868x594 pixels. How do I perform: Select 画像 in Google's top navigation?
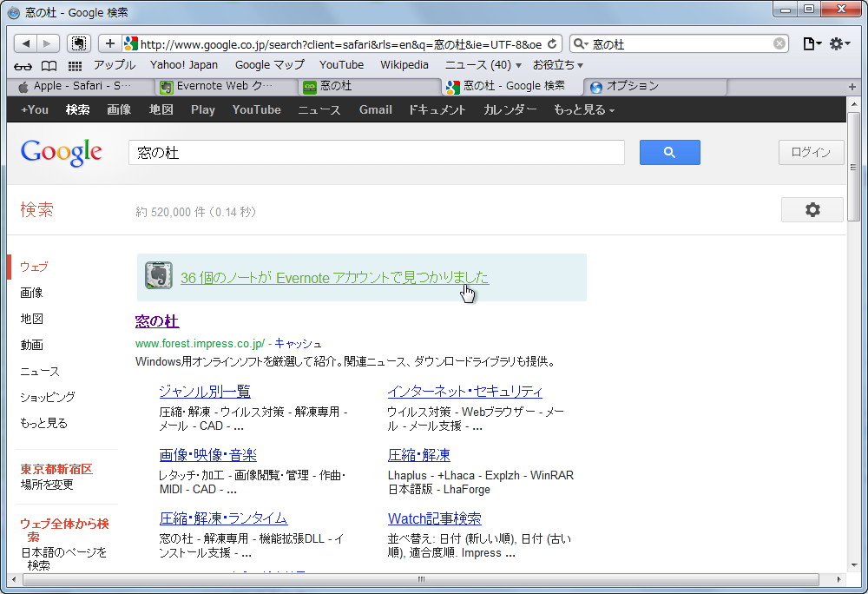point(119,109)
